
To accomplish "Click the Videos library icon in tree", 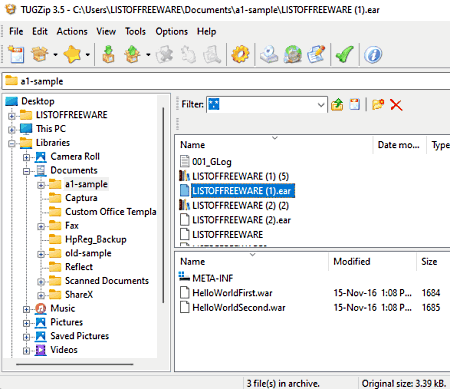I will [41, 350].
